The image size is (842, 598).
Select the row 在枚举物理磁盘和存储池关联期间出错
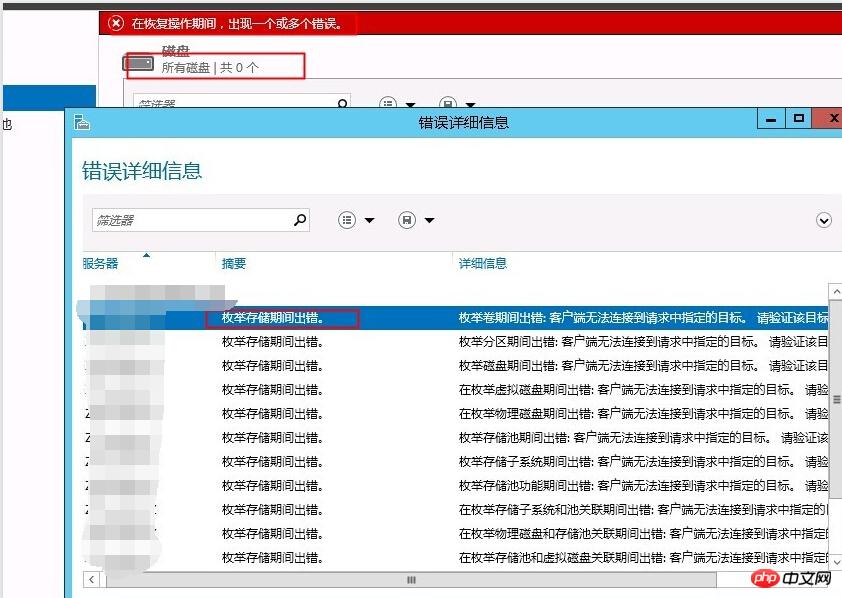(455, 534)
